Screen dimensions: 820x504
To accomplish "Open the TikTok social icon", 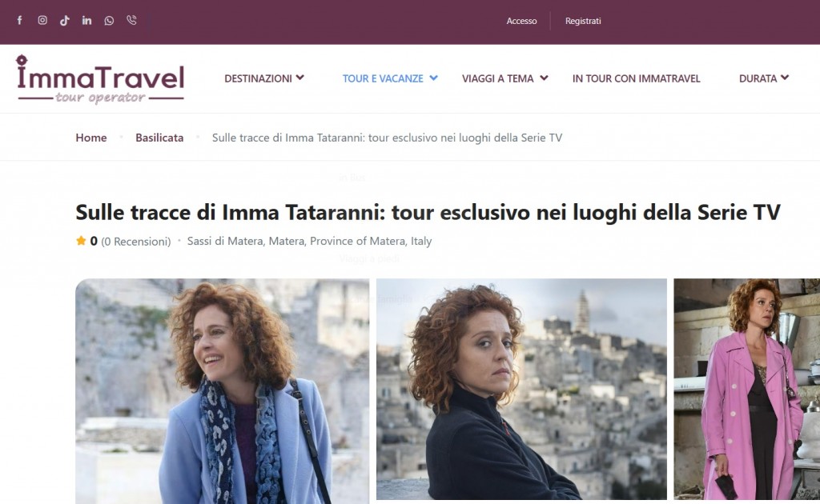I will pyautogui.click(x=64, y=20).
